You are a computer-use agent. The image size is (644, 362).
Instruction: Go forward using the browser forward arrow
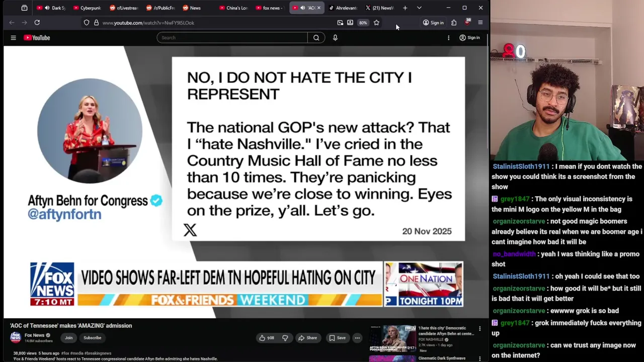24,23
